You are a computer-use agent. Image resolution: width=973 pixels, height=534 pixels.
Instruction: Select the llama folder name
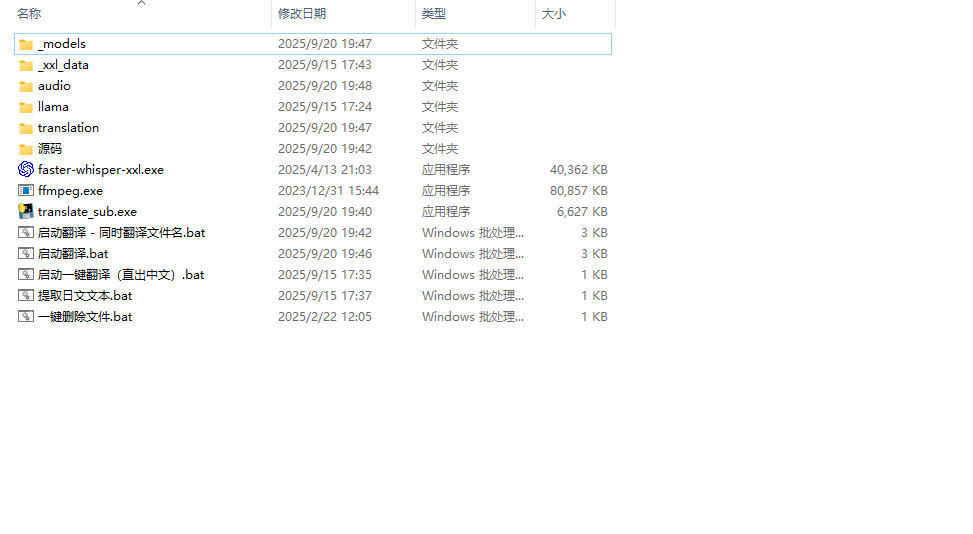point(53,107)
